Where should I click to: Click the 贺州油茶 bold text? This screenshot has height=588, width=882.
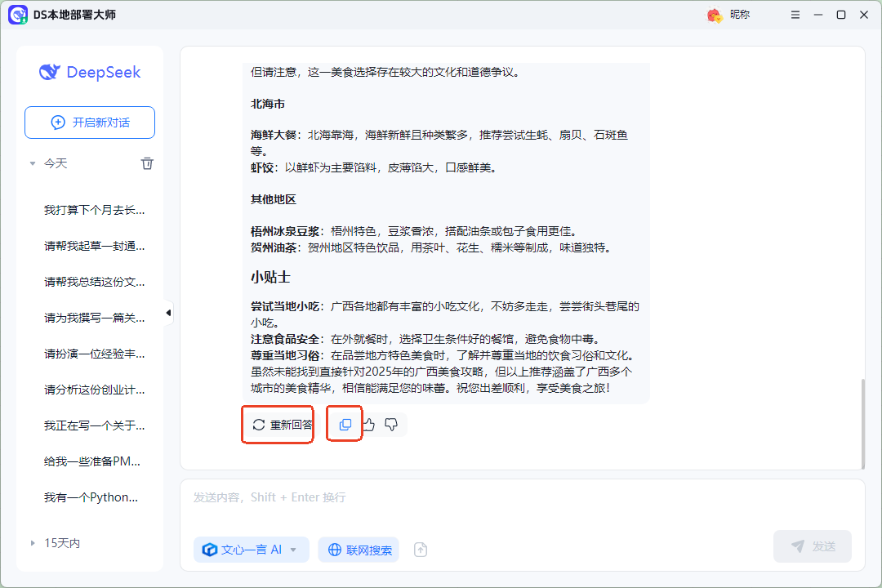(x=274, y=247)
